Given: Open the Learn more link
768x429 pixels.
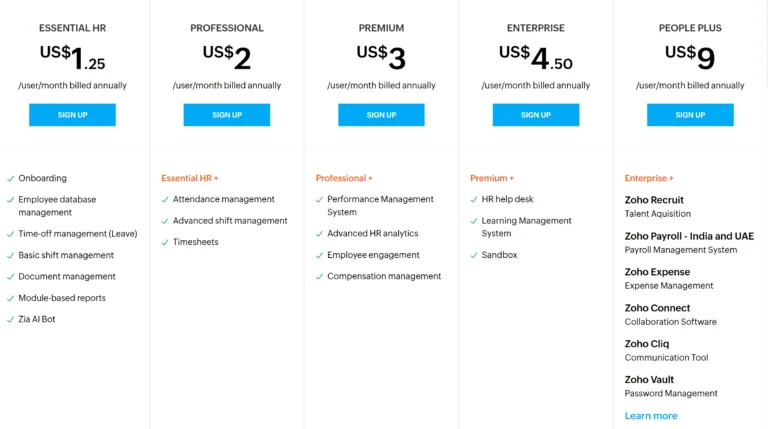Looking at the screenshot, I should [651, 416].
